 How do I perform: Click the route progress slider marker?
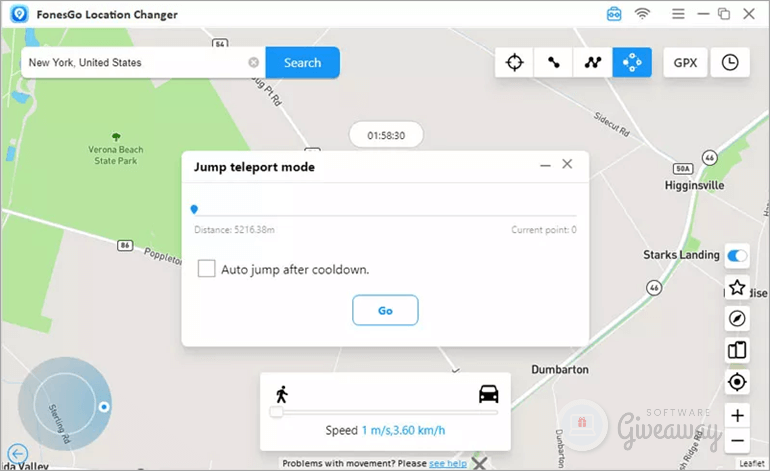coord(194,210)
